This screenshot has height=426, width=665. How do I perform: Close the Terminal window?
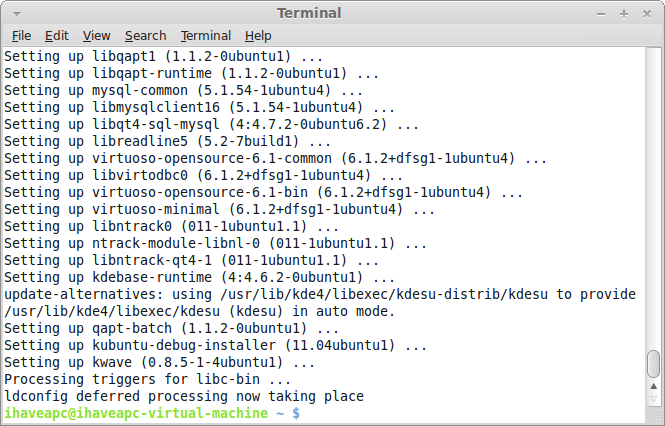[647, 14]
